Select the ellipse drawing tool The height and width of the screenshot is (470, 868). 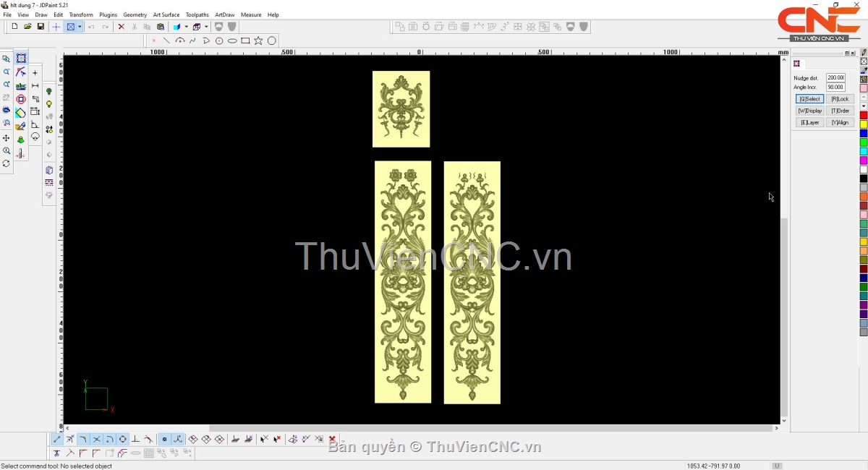point(232,40)
